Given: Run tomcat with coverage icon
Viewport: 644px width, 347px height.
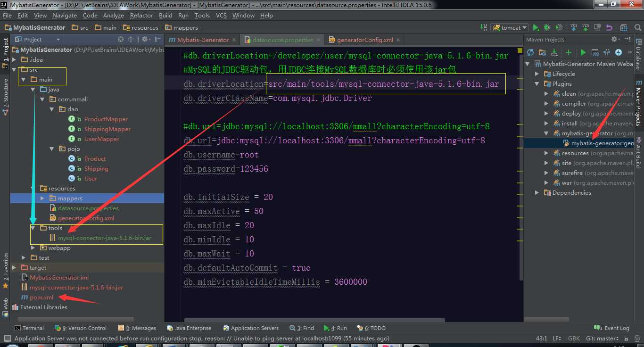Looking at the screenshot, I should [559, 27].
